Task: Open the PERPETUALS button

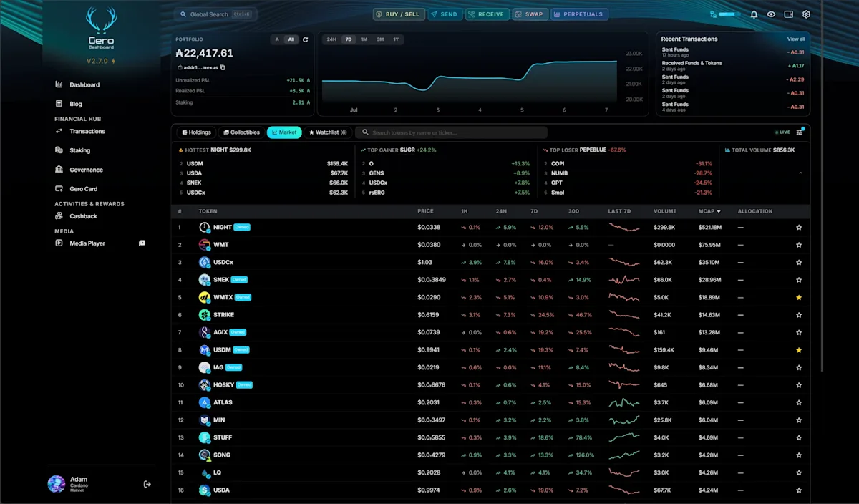Action: (x=580, y=14)
